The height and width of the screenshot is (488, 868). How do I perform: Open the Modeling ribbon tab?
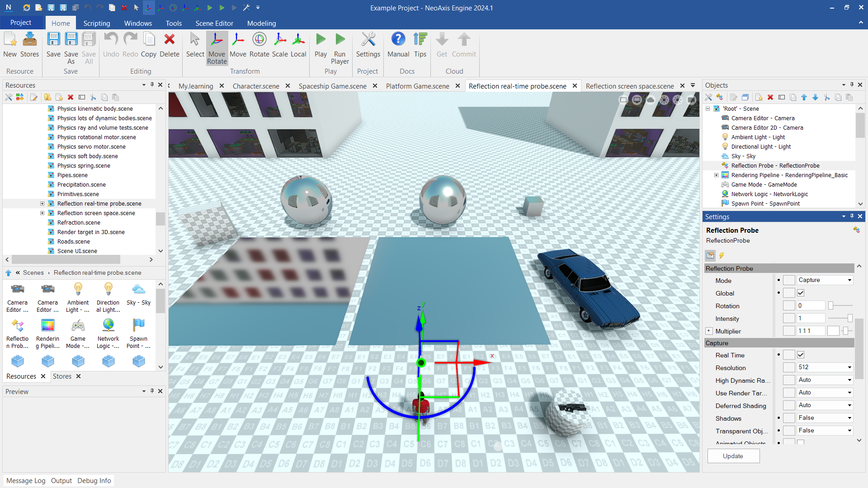[x=261, y=23]
